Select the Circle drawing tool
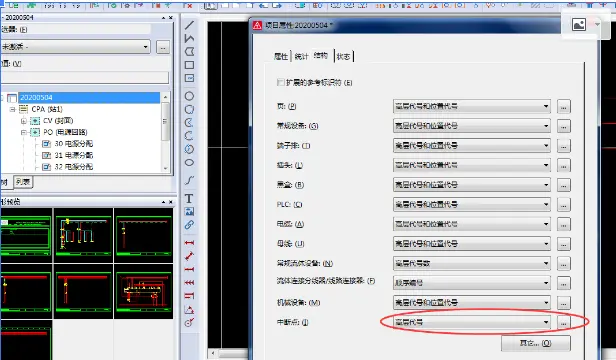The image size is (616, 360). (189, 96)
